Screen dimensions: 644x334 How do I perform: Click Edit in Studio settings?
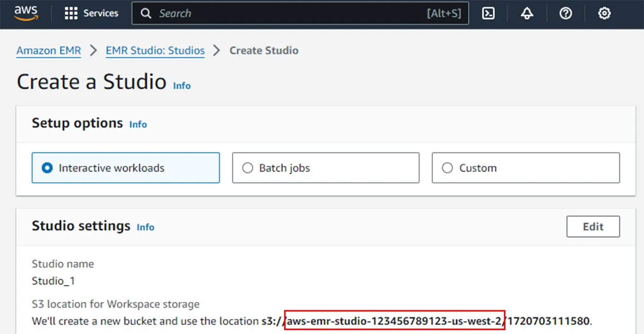click(x=593, y=226)
